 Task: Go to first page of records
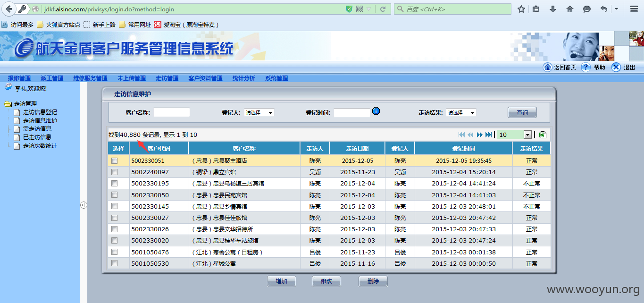click(x=462, y=135)
